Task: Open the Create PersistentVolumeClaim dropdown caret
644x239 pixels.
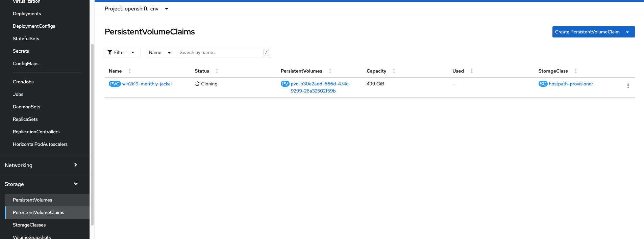Action: tap(627, 32)
